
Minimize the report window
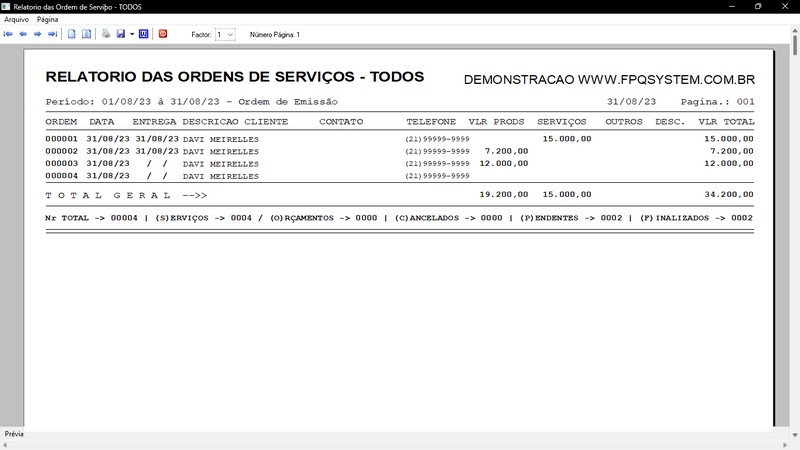(732, 7)
